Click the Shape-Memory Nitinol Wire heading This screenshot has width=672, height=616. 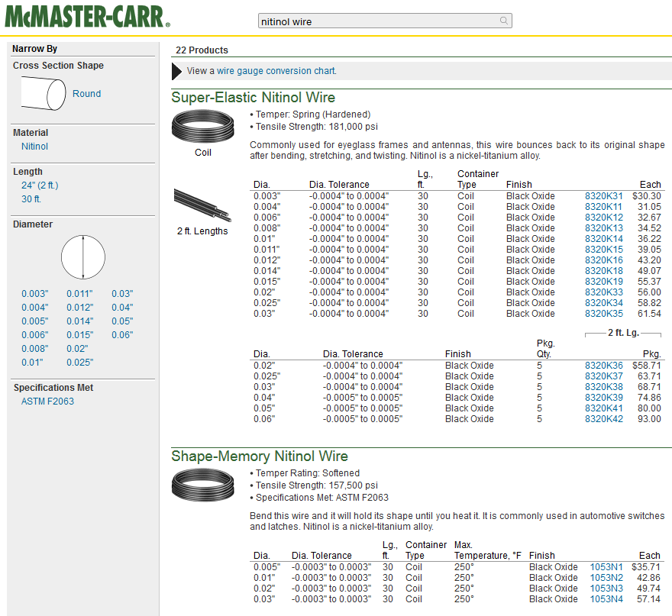(260, 456)
